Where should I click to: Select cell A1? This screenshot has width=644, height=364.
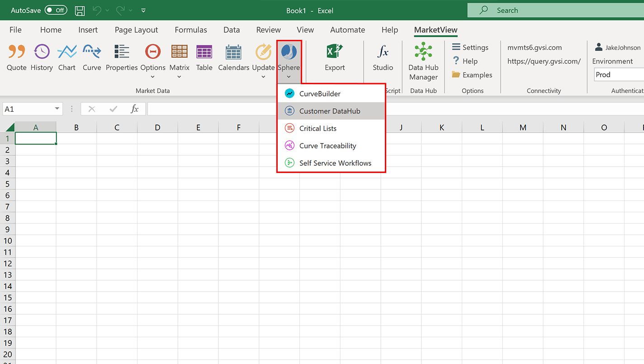[x=36, y=138]
